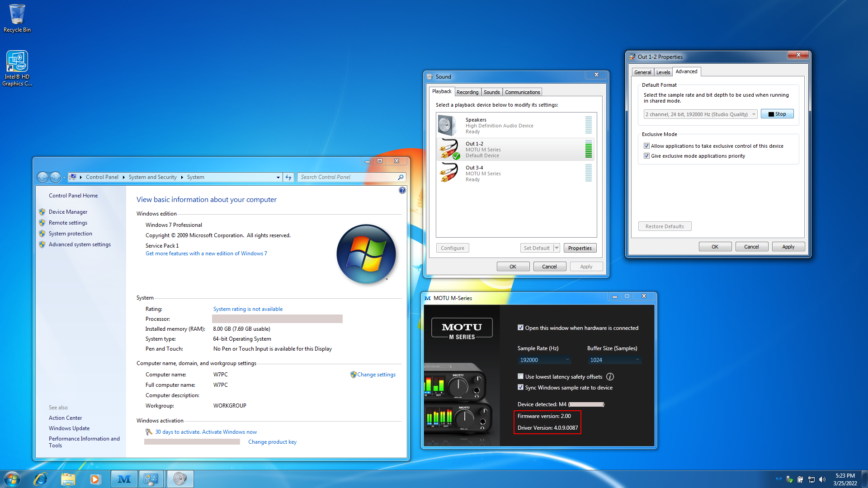This screenshot has width=868, height=488.
Task: Open the Advanced tab in Out 1-2 Properties
Action: tap(686, 71)
